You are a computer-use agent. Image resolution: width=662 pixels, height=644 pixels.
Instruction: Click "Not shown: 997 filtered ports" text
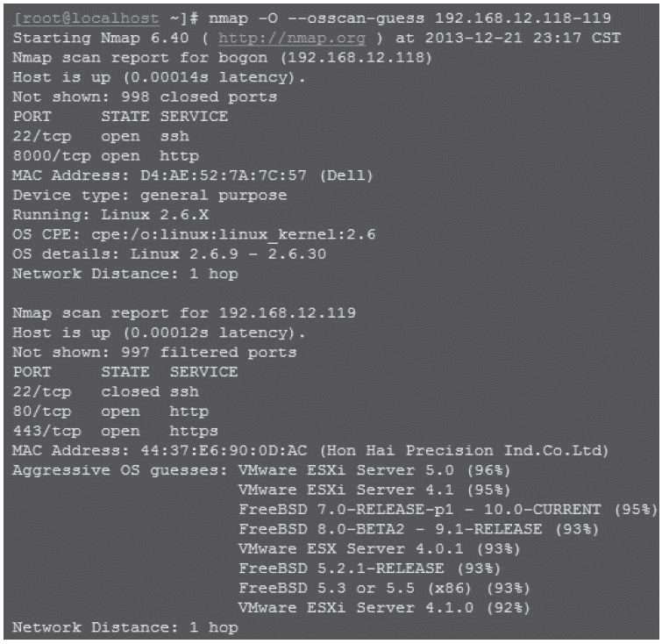[x=154, y=353]
